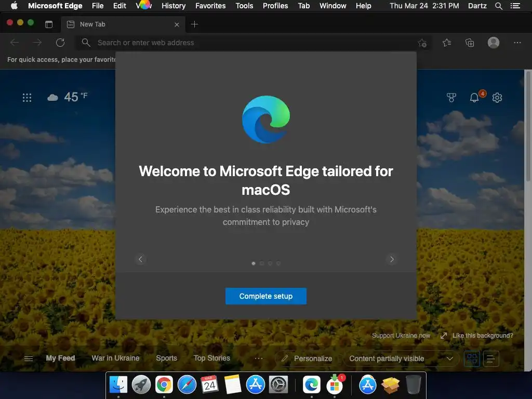Open Finder from the Dock

pos(118,384)
